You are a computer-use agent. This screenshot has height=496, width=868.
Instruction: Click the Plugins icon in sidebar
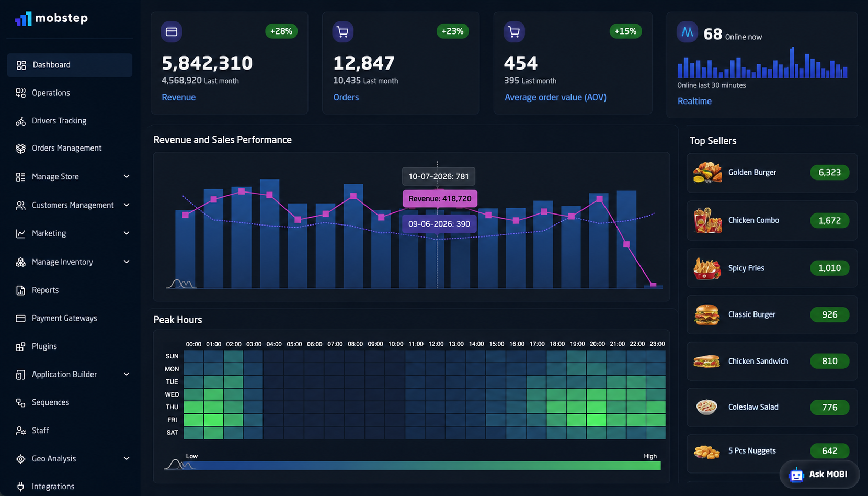20,346
